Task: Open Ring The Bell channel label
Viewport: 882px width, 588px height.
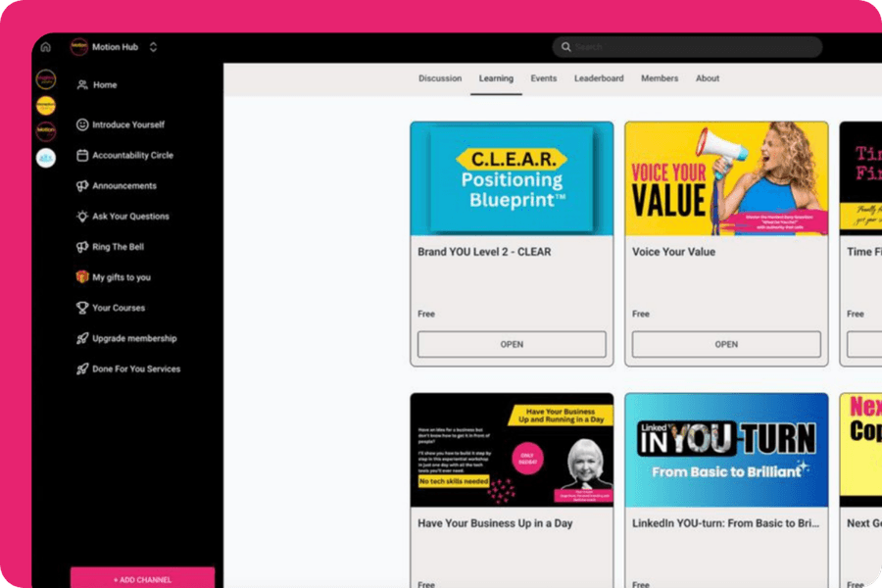Action: [119, 246]
